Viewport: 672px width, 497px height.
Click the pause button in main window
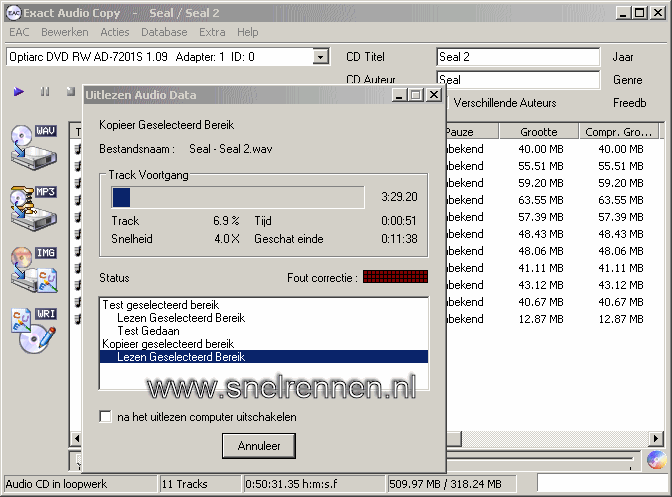pyautogui.click(x=45, y=91)
